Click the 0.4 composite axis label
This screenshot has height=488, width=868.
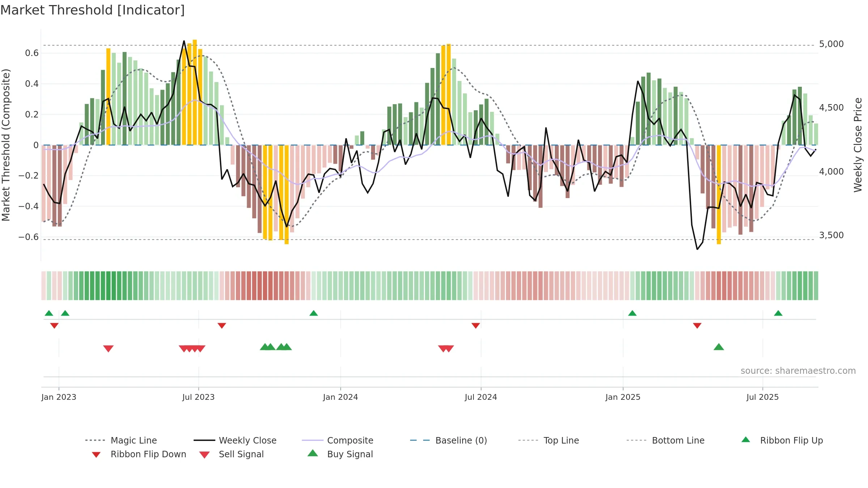point(32,84)
